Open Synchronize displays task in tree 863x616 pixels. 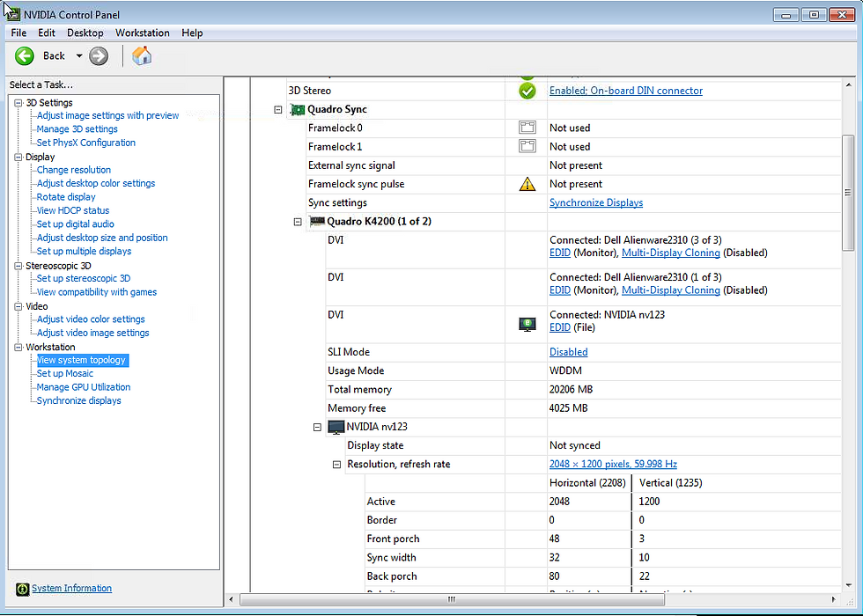coord(78,401)
